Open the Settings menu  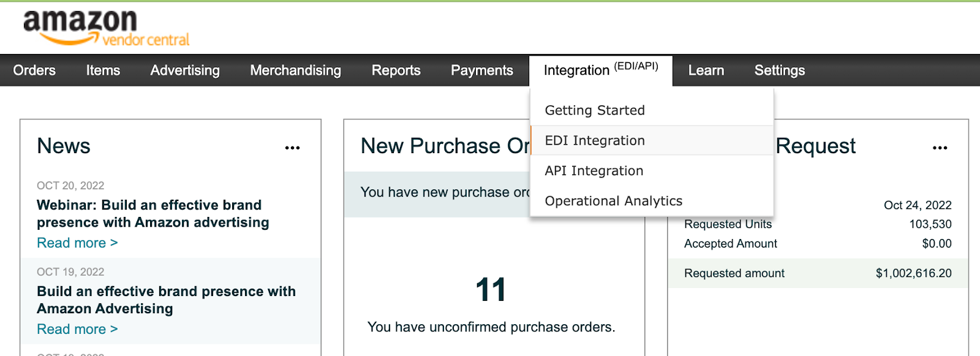pos(780,70)
